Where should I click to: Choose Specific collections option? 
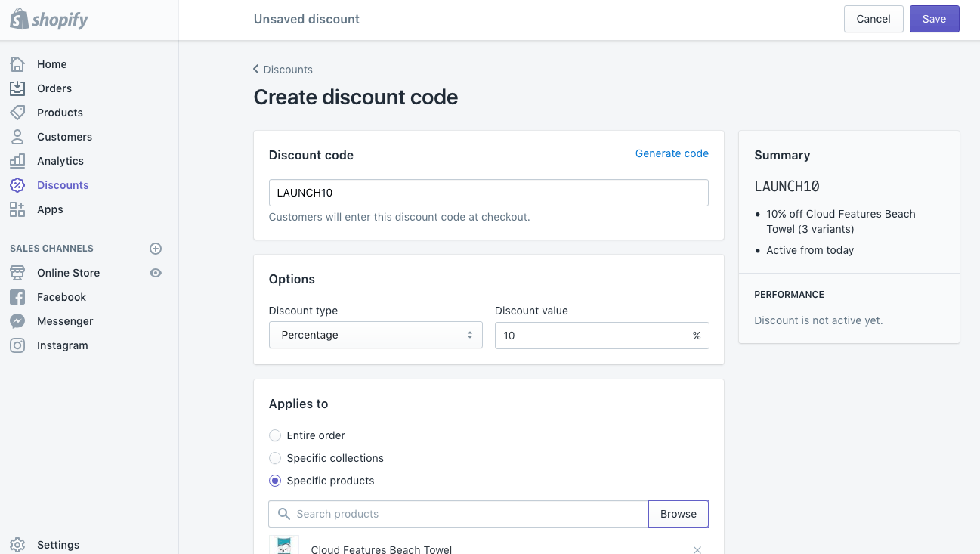(x=275, y=458)
